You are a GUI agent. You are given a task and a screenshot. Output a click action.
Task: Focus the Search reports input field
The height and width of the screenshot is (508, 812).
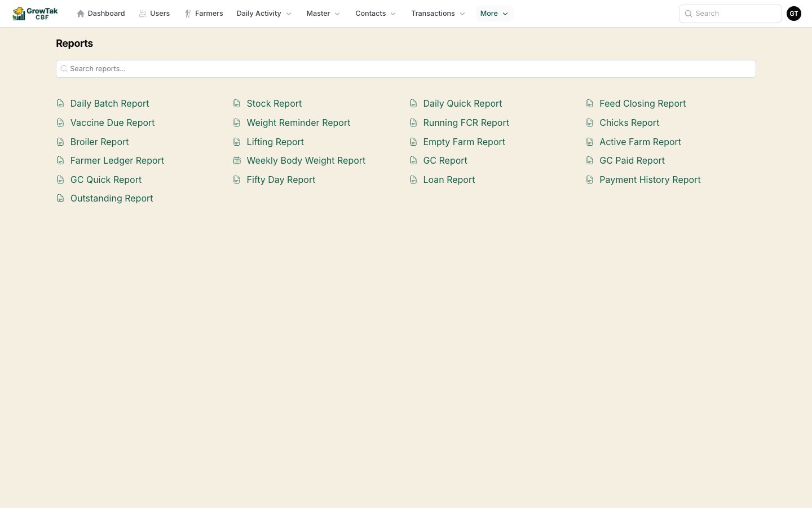[406, 69]
